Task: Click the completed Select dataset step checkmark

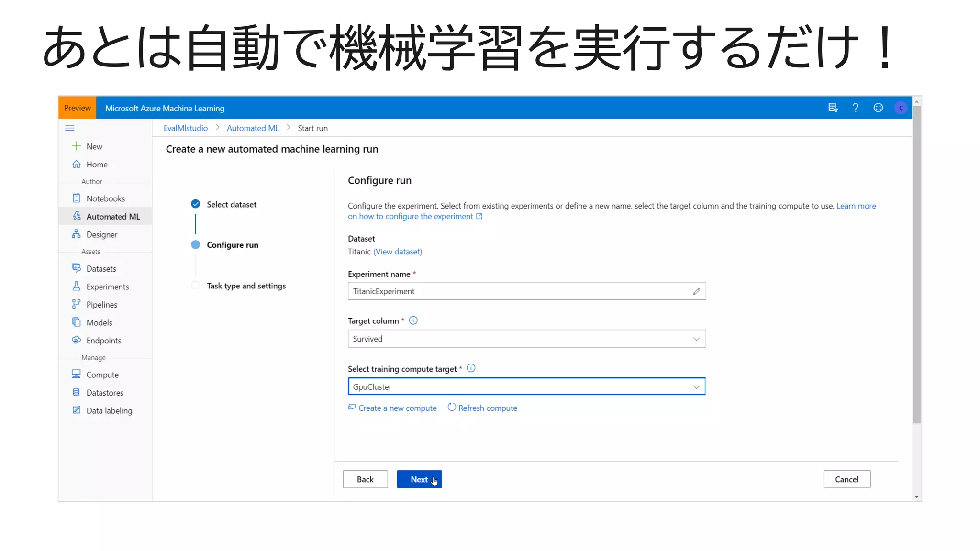Action: [195, 204]
